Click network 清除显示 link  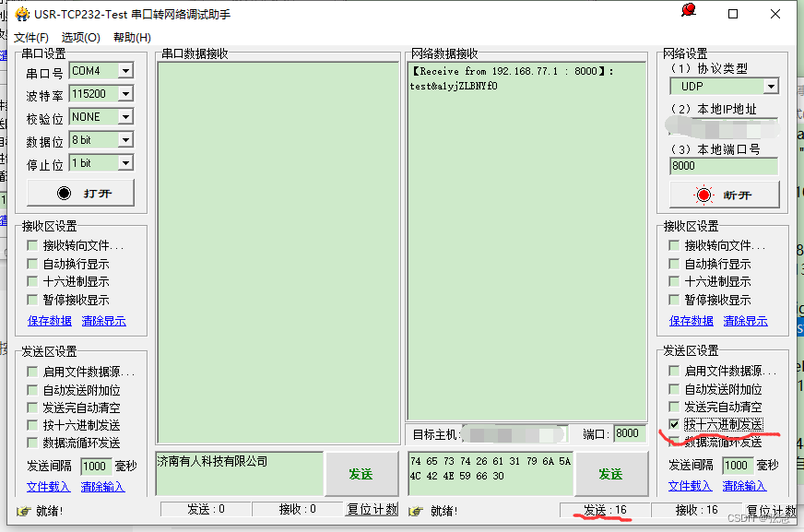point(746,321)
